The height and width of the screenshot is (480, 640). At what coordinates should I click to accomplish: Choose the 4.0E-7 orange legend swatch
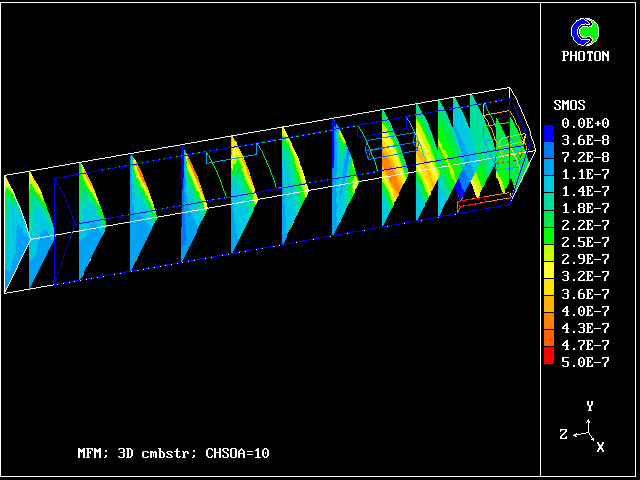pos(549,310)
